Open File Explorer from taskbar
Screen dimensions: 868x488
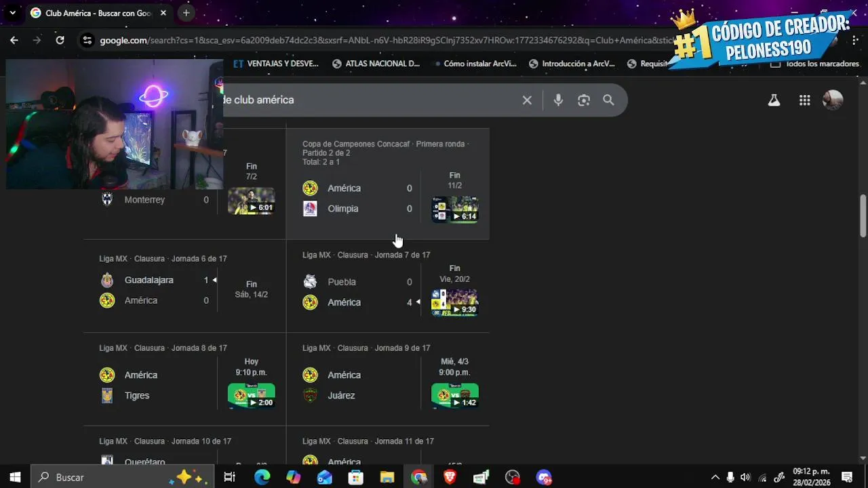[x=387, y=477]
